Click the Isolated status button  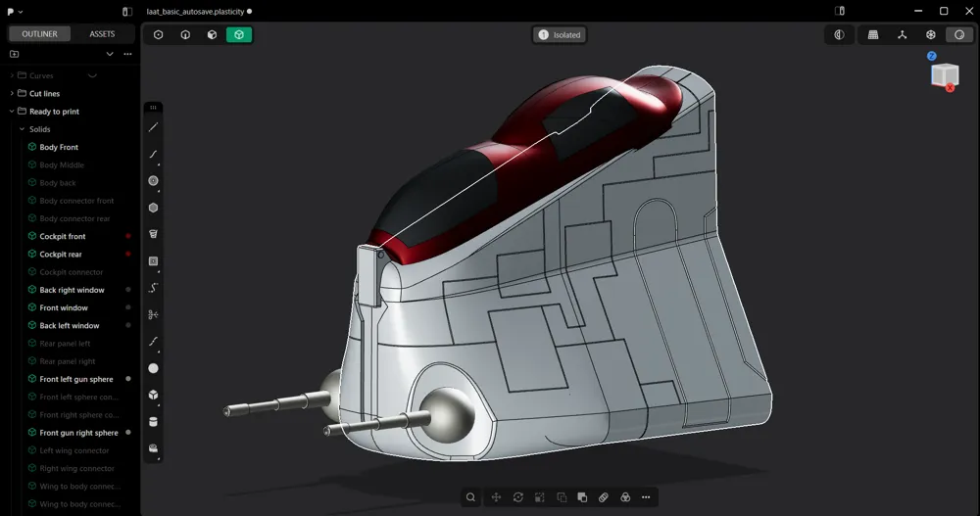click(x=560, y=35)
